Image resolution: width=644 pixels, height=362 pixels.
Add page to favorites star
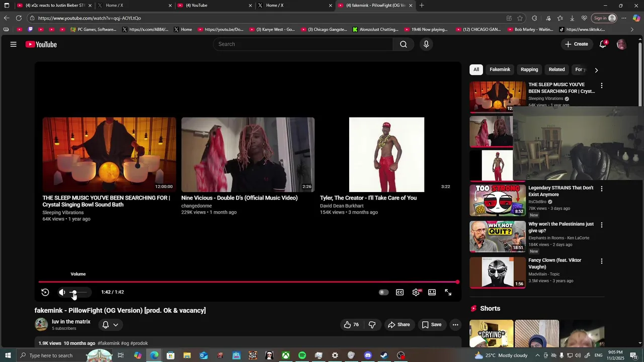[x=520, y=18]
